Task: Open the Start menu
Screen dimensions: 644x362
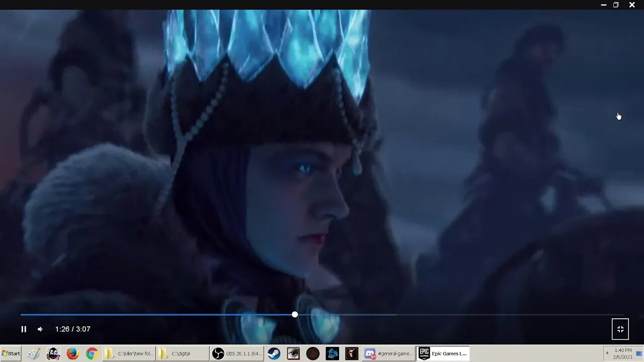Action: [11, 353]
